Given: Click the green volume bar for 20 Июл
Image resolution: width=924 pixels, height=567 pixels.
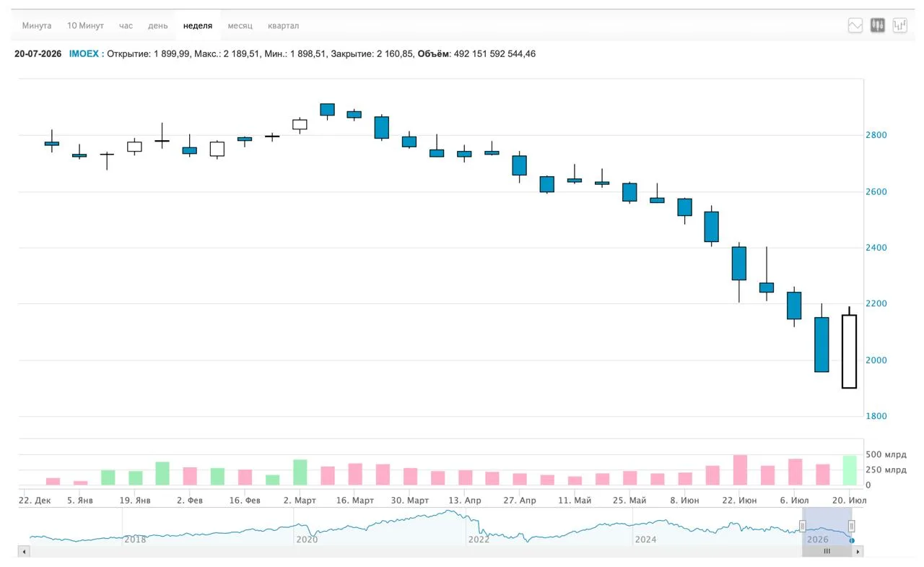Looking at the screenshot, I should pyautogui.click(x=850, y=470).
